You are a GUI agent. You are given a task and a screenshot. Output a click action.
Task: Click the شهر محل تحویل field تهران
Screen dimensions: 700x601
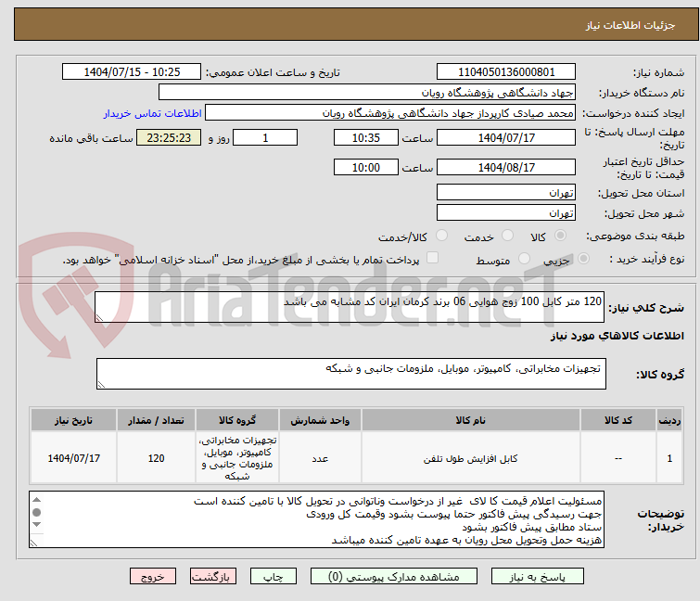coord(506,212)
